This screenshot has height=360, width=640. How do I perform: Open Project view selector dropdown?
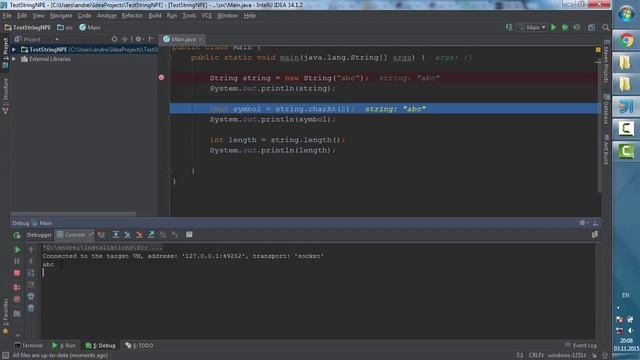click(x=57, y=39)
